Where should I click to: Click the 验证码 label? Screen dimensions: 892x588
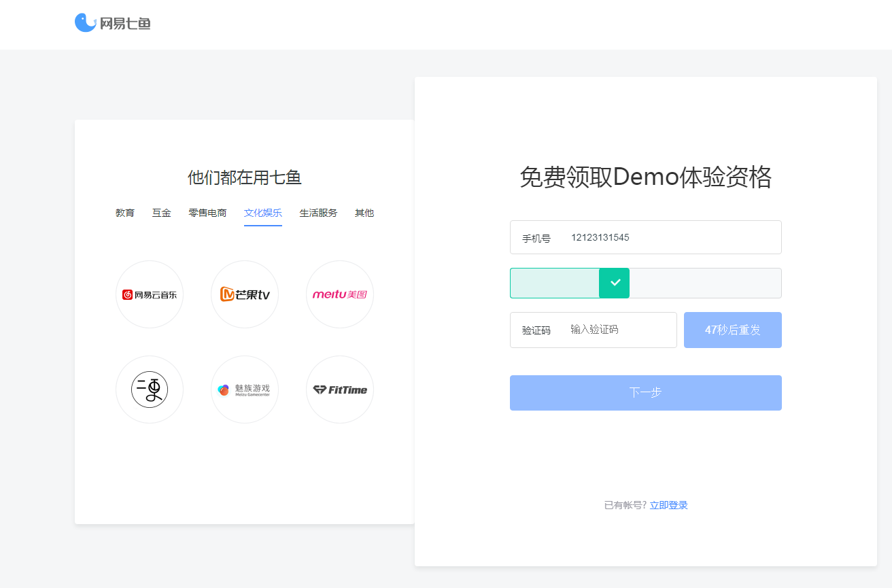click(x=536, y=330)
